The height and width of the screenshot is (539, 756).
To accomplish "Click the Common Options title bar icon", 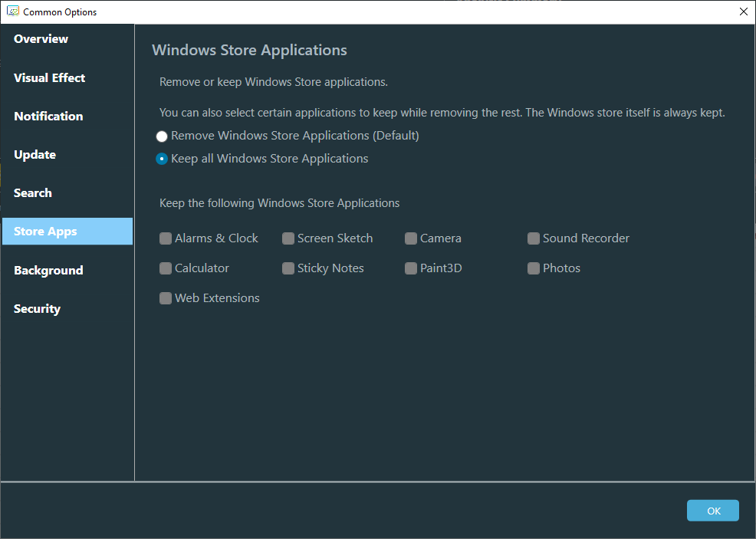I will [x=12, y=12].
